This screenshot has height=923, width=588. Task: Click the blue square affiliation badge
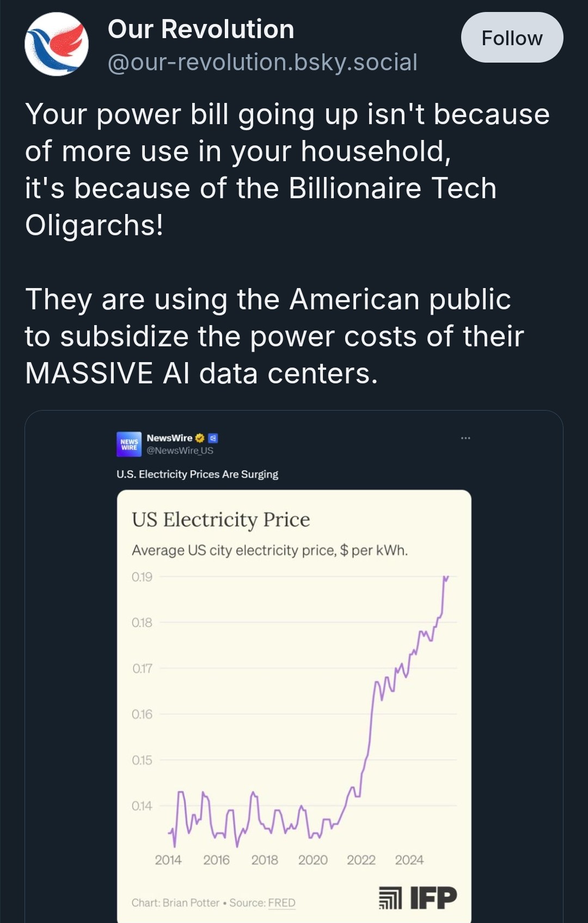(x=213, y=438)
